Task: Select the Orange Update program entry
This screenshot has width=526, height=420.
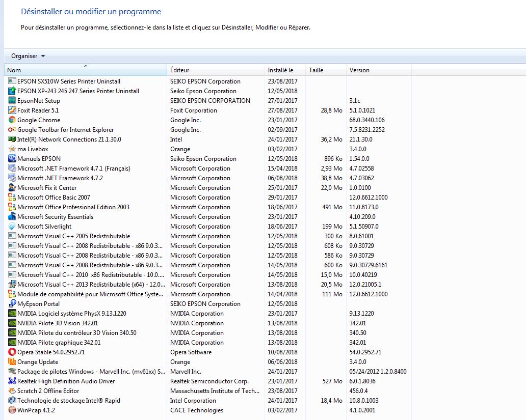Action: (x=38, y=362)
